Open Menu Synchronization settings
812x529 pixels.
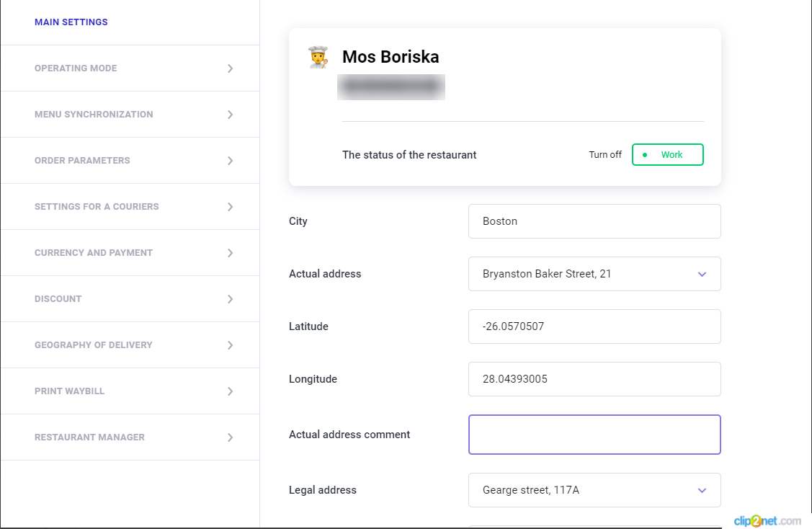(130, 115)
